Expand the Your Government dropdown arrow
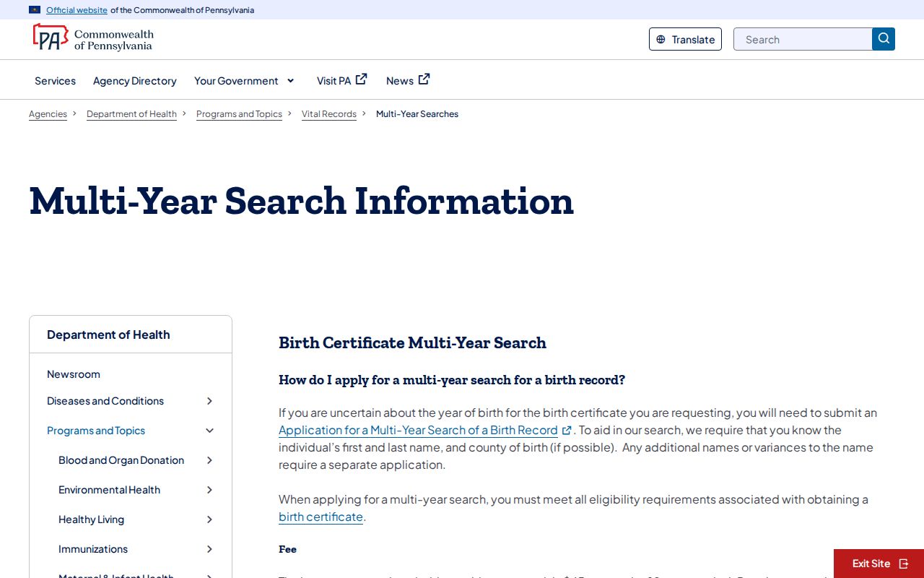This screenshot has width=924, height=578. point(291,81)
